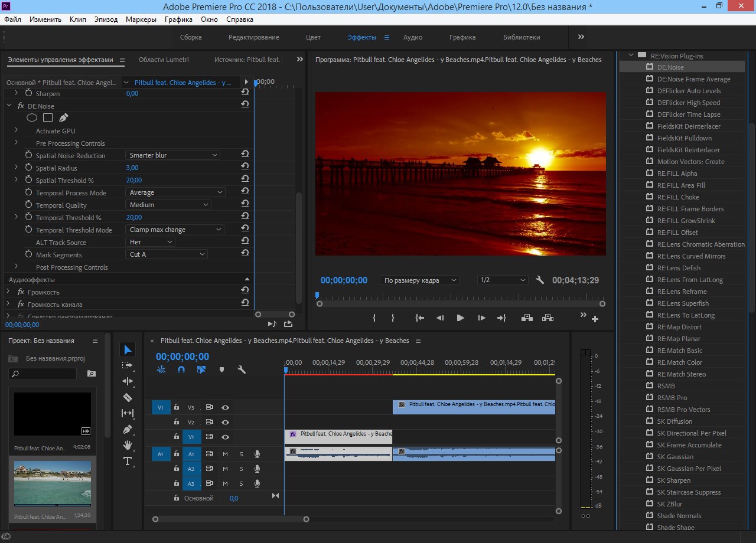Select SK Gaussian effect in list

676,457
